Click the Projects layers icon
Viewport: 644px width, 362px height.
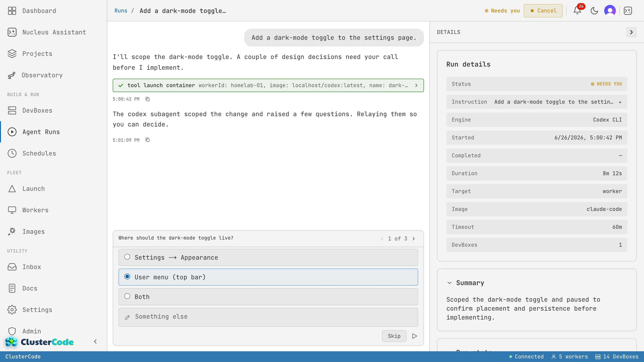coord(12,54)
